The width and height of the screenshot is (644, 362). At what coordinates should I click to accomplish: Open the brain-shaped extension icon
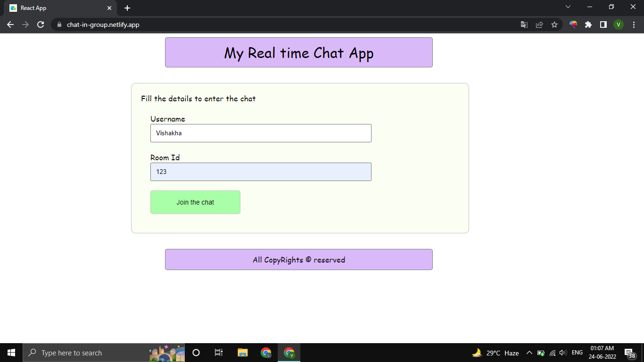click(x=573, y=25)
